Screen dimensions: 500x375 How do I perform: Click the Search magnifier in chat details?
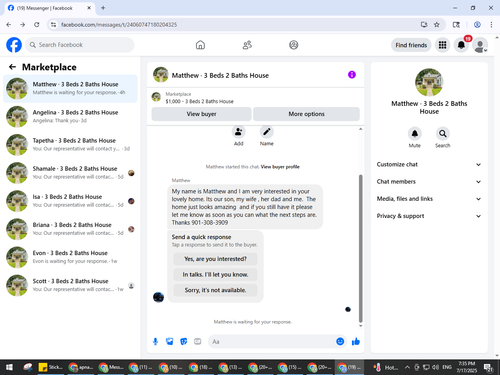443,134
